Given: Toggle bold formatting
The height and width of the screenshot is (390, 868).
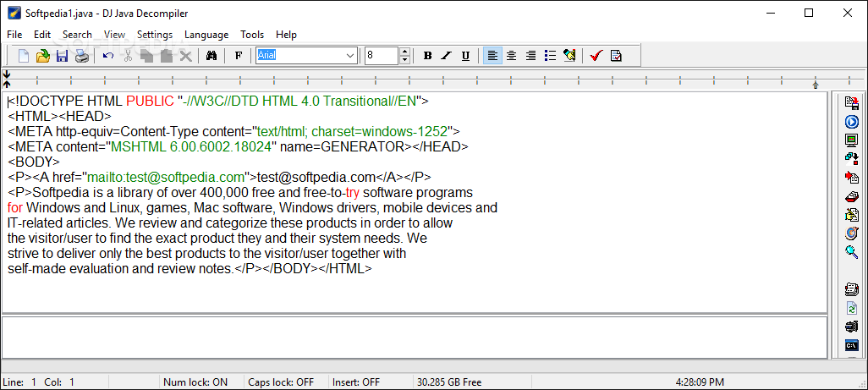Looking at the screenshot, I should (x=427, y=56).
